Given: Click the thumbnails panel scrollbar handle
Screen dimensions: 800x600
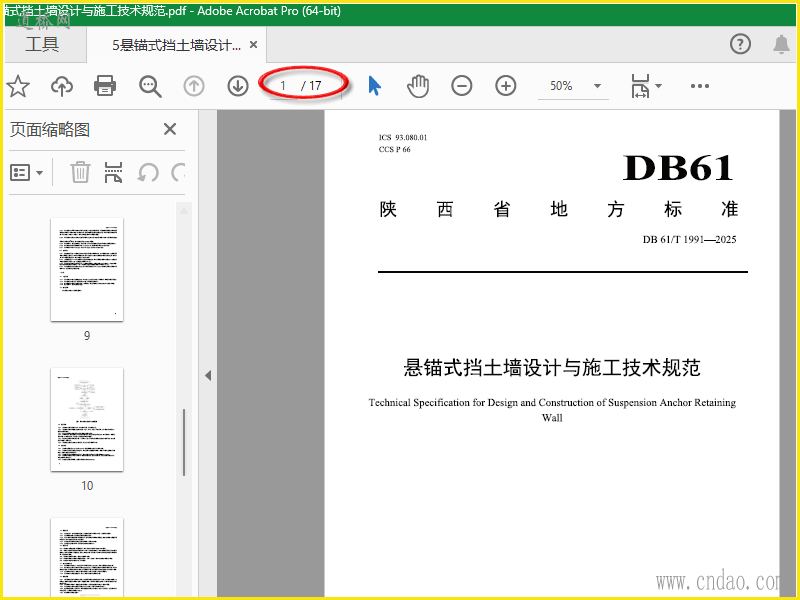Looking at the screenshot, I should coord(184,442).
